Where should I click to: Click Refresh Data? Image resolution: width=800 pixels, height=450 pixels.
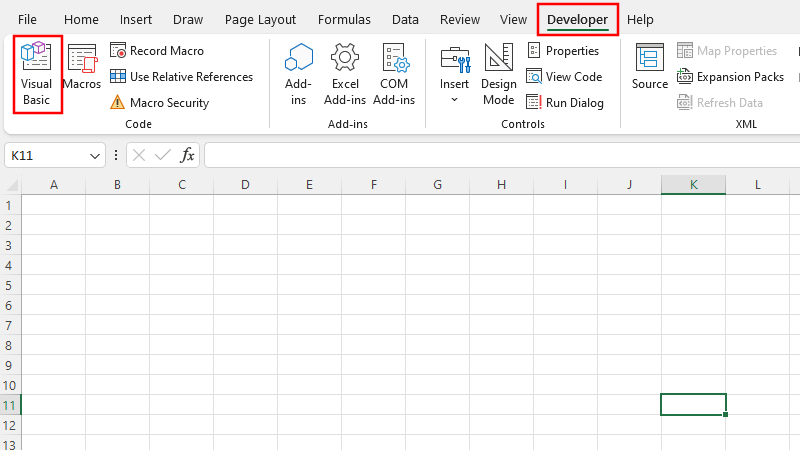coord(719,103)
